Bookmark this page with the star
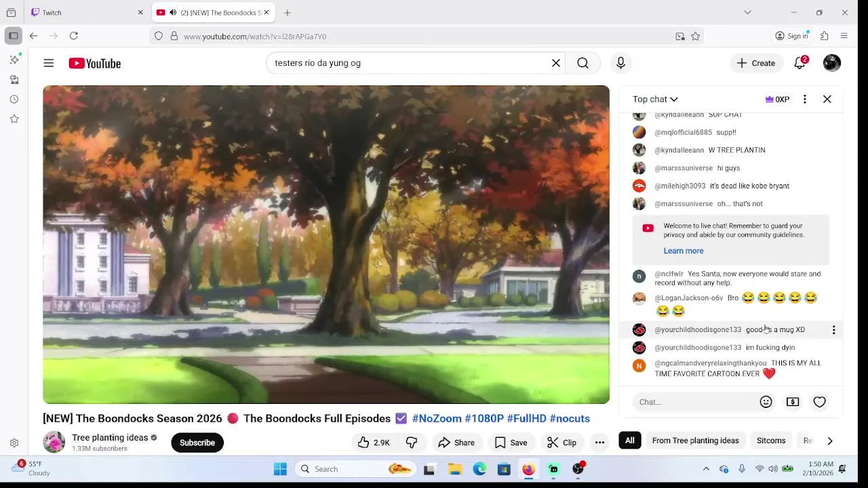The width and height of the screenshot is (868, 488). tap(696, 37)
